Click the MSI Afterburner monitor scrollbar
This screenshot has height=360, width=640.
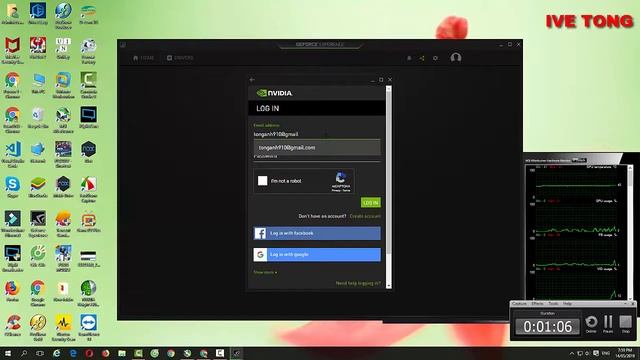[630, 232]
